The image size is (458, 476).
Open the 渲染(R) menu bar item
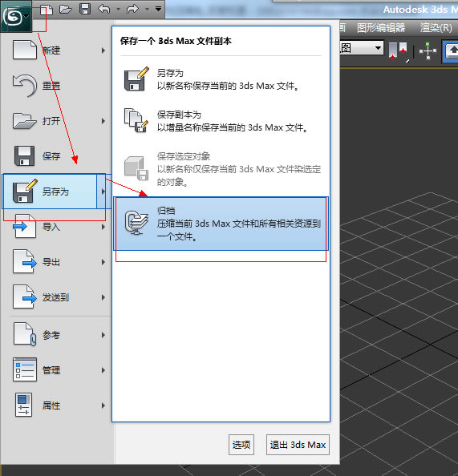pyautogui.click(x=436, y=28)
